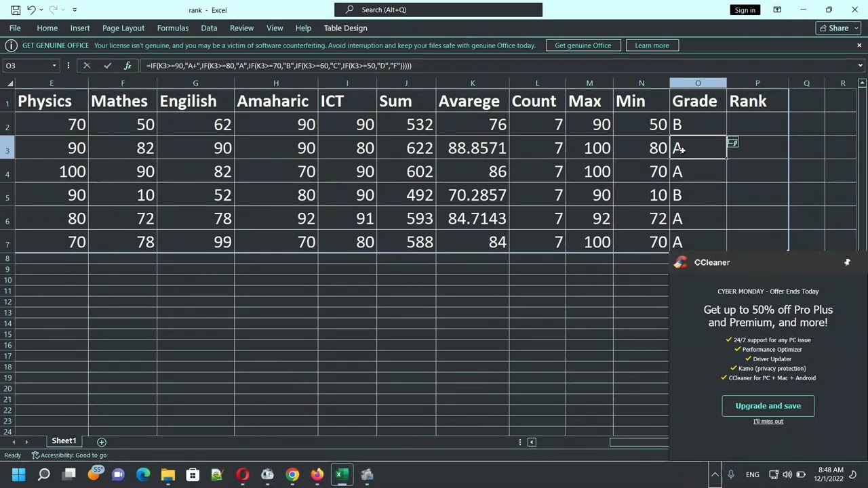This screenshot has width=868, height=488.
Task: Open the Table Design tab
Action: pos(345,28)
